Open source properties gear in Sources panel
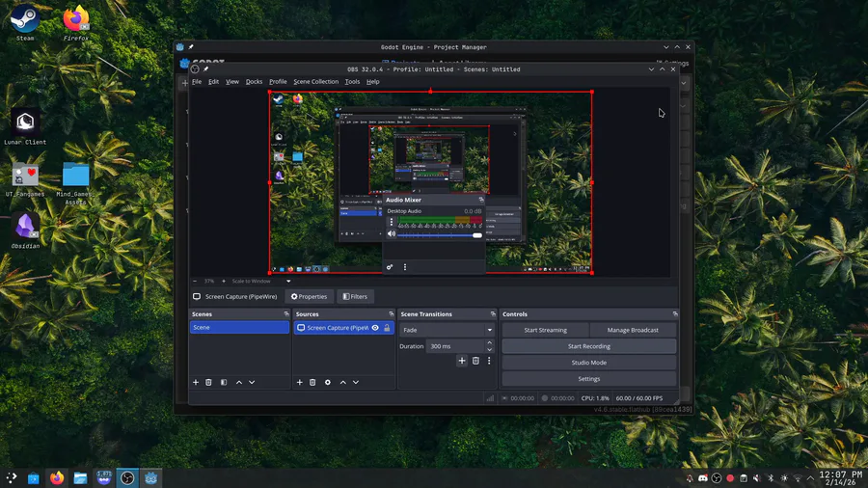This screenshot has height=488, width=868. 328,382
